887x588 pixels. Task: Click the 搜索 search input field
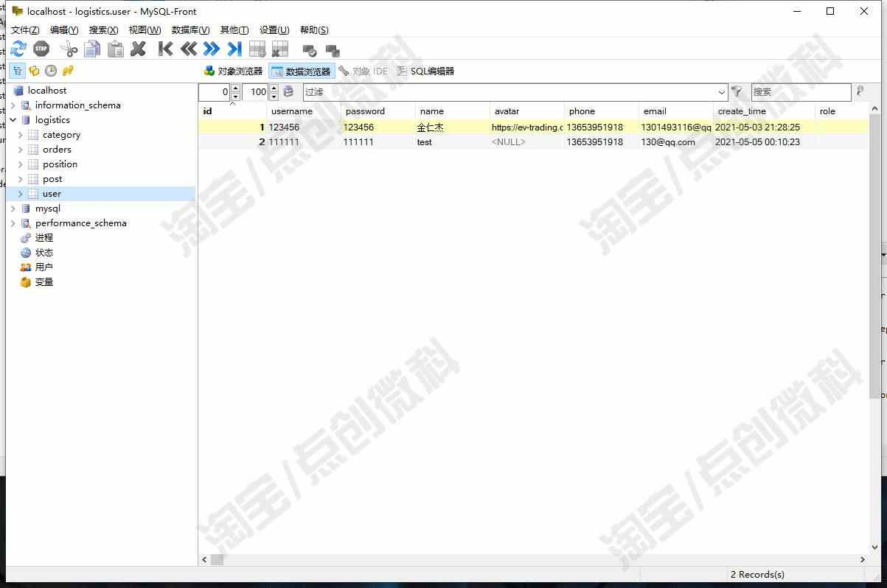click(801, 92)
